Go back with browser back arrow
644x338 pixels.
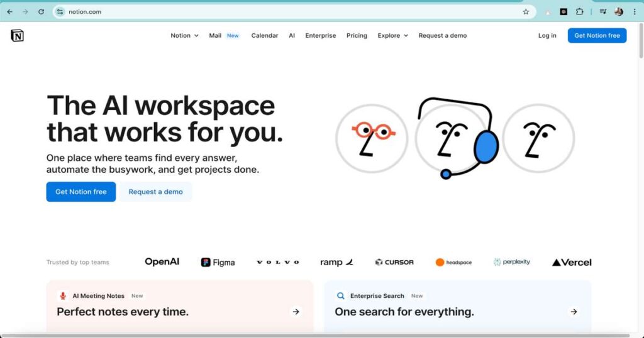click(10, 12)
